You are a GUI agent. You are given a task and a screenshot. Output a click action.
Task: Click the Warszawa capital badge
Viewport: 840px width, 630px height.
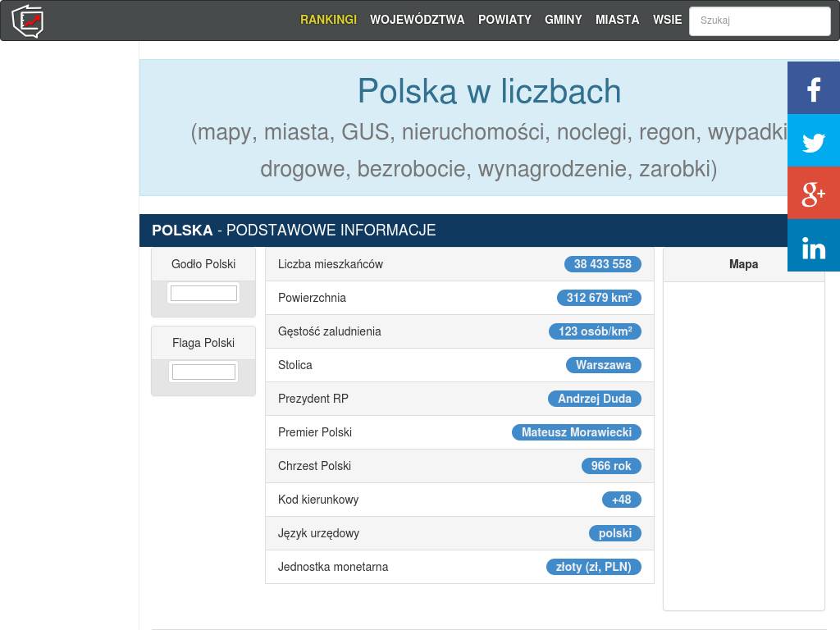[603, 365]
